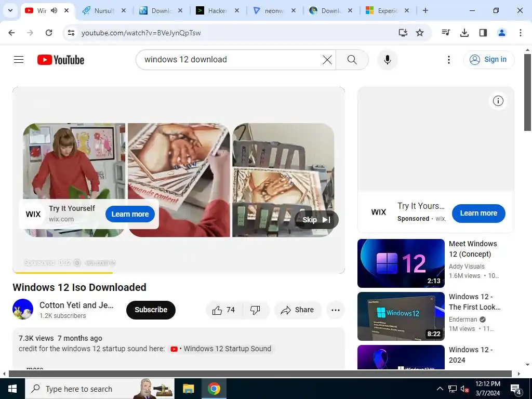Click taskbar Type here to search box
This screenshot has height=399, width=532.
coord(100,389)
